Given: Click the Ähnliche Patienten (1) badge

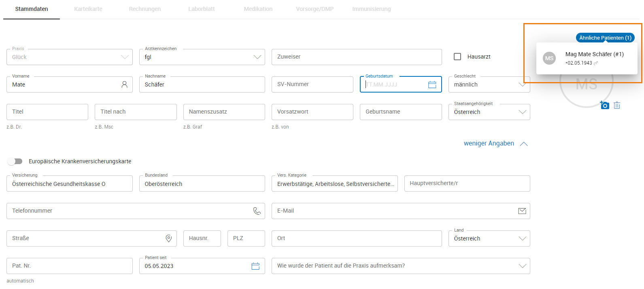Looking at the screenshot, I should point(605,38).
